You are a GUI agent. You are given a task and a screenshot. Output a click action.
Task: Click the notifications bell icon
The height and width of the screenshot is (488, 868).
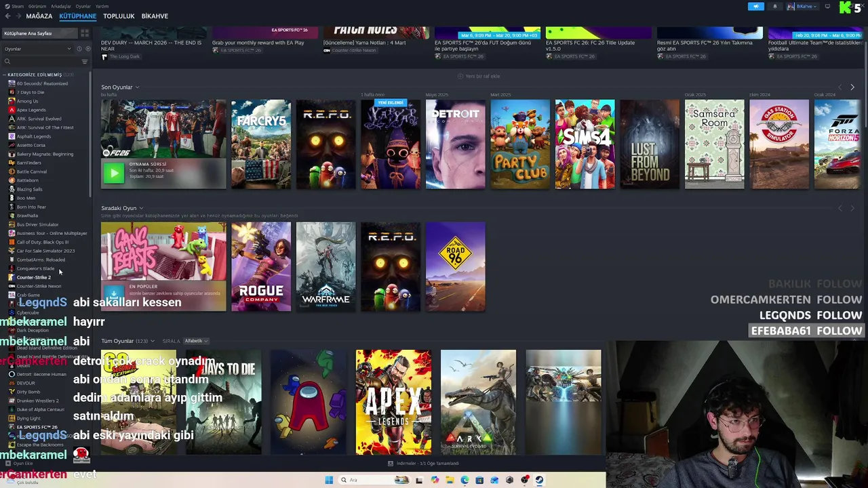pos(775,6)
